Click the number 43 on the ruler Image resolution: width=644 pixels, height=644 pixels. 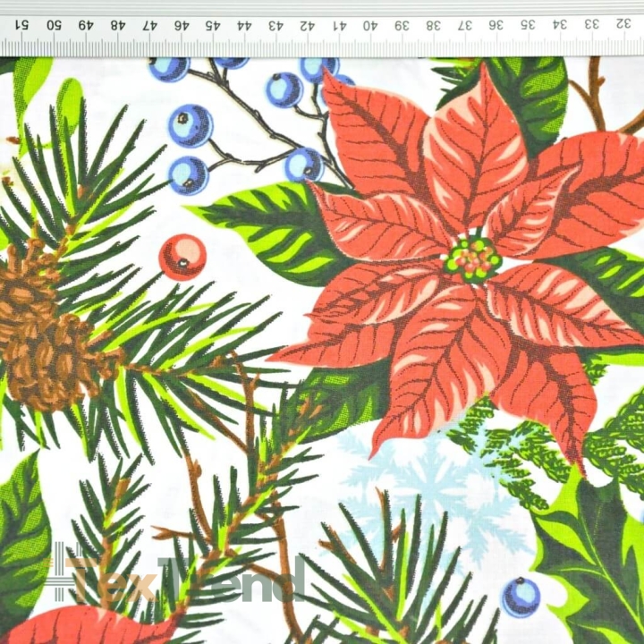(276, 25)
